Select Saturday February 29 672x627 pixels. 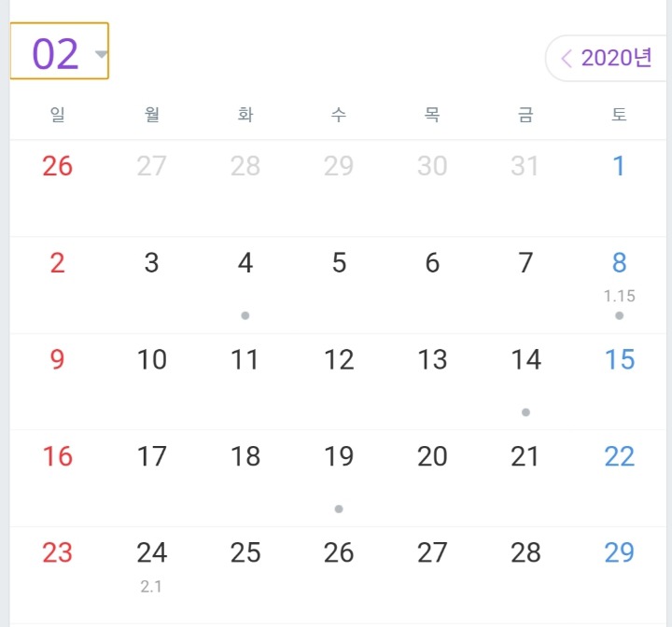point(619,553)
